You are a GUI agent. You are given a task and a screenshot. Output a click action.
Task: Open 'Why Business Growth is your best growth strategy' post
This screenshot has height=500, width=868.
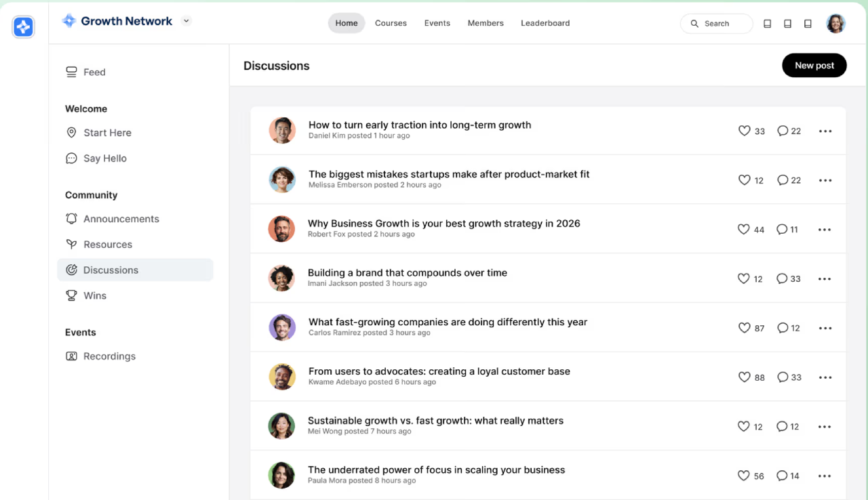(x=444, y=224)
